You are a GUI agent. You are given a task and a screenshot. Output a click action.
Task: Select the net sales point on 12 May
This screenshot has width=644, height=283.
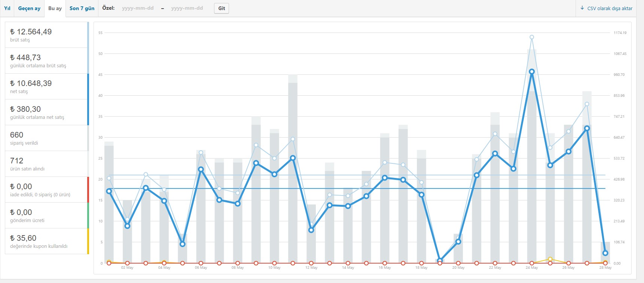click(311, 230)
